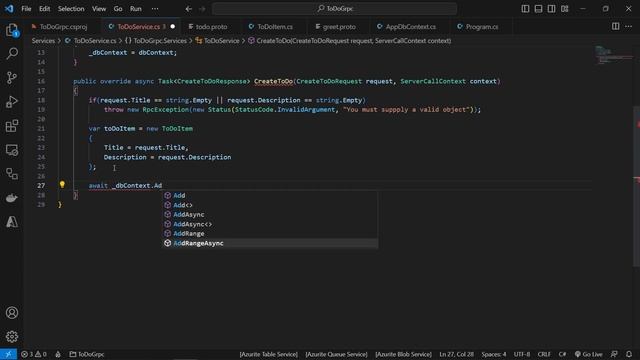Open Run and Debug view icon
The image size is (640, 360).
point(12,102)
